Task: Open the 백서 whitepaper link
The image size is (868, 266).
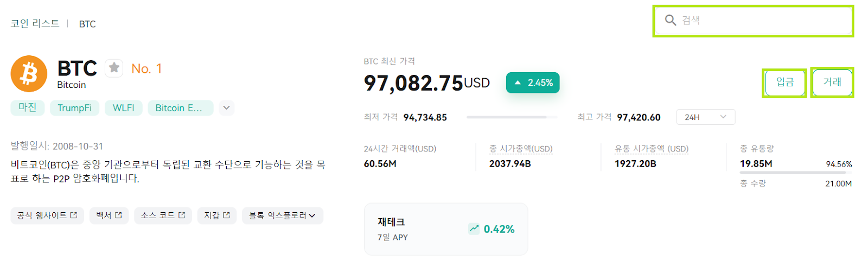Action: pyautogui.click(x=109, y=216)
